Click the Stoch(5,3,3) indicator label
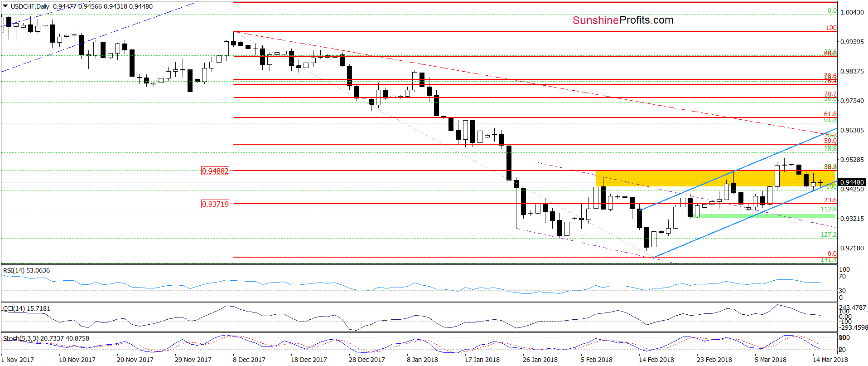Viewport: 868px width, 366px height. (x=46, y=338)
